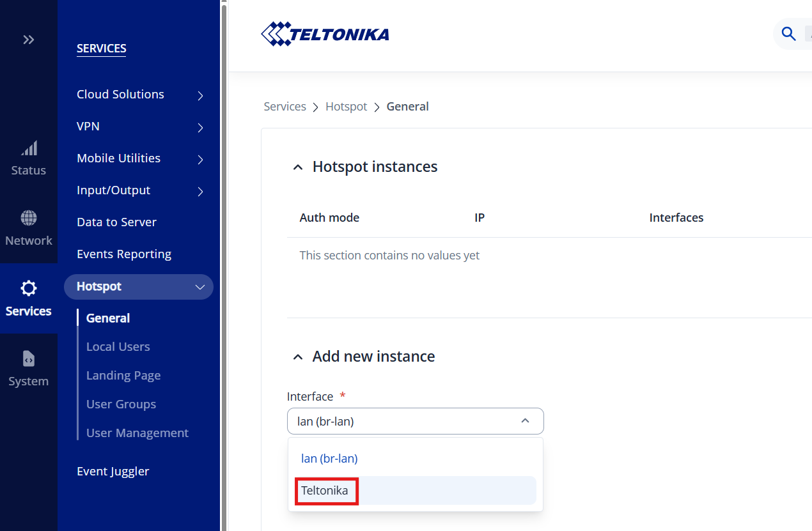Viewport: 812px width, 531px height.
Task: Open the Status section icon
Action: coord(29,149)
